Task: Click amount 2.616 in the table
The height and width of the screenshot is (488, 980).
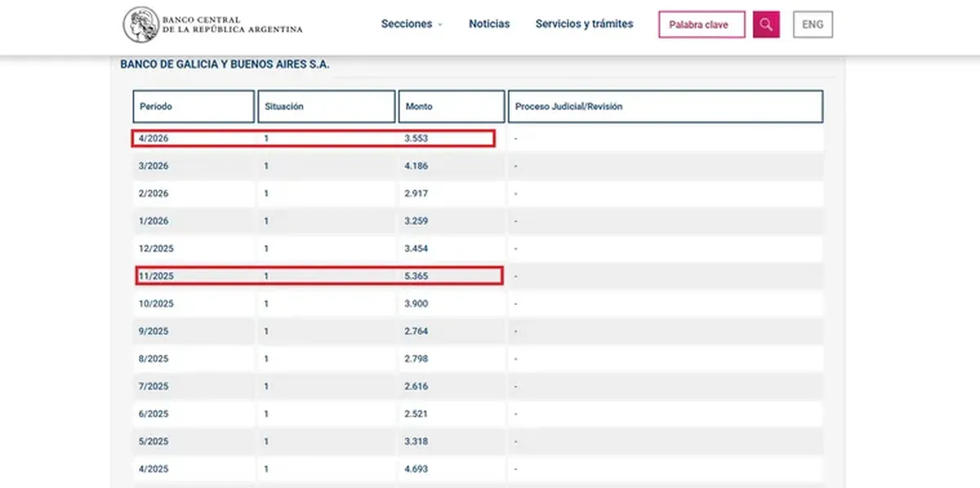Action: 416,386
